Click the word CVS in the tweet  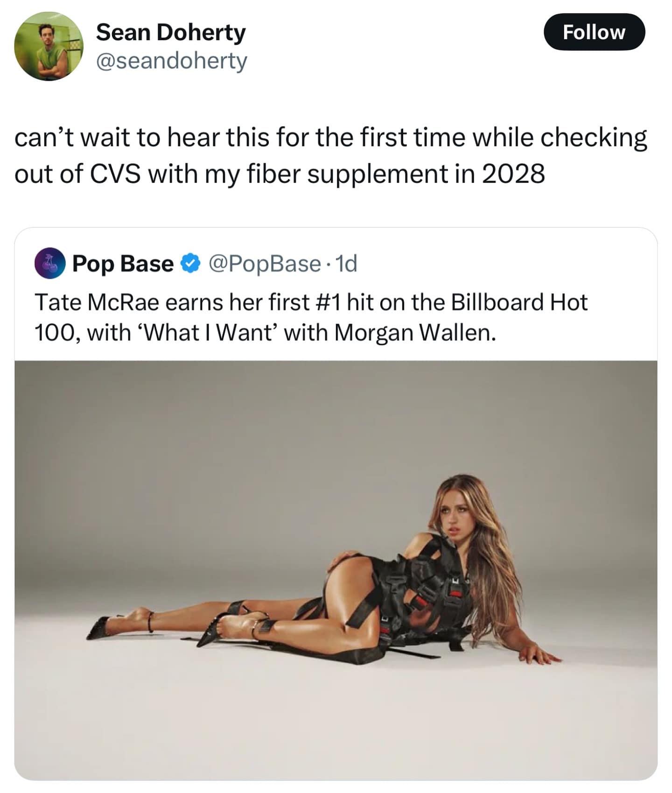pos(115,174)
